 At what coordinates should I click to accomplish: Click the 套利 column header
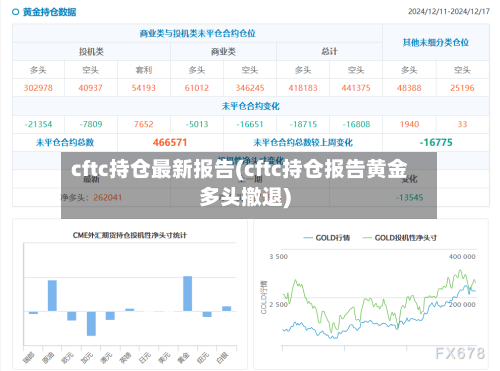144,70
